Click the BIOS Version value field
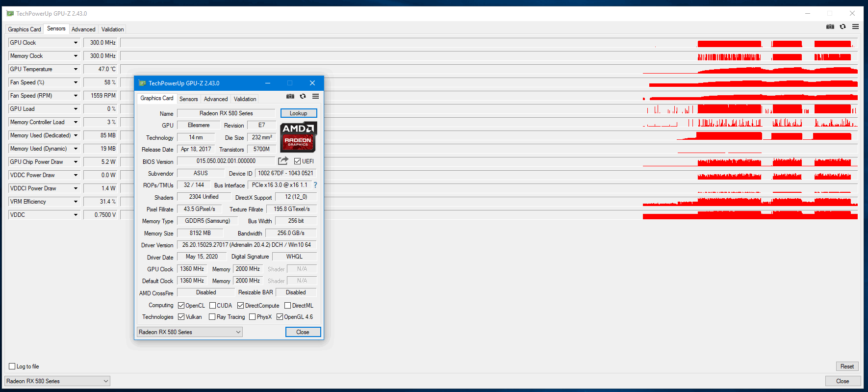The width and height of the screenshot is (868, 392). tap(226, 161)
